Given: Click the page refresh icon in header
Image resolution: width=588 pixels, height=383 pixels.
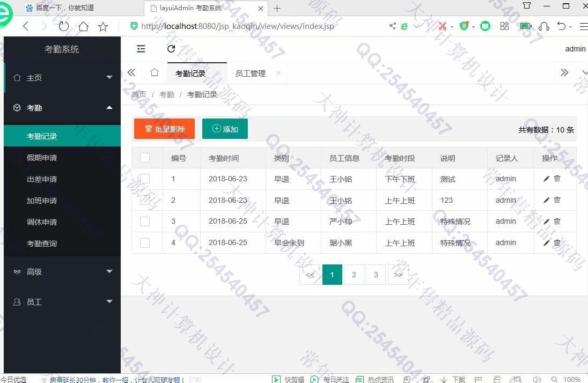Looking at the screenshot, I should pyautogui.click(x=171, y=49).
